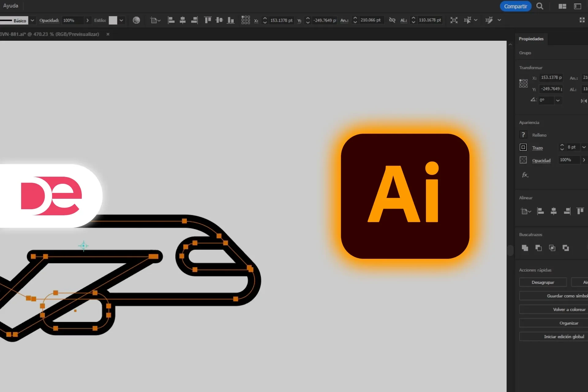
Task: Click the An. 210.066 pt width field
Action: (371, 20)
